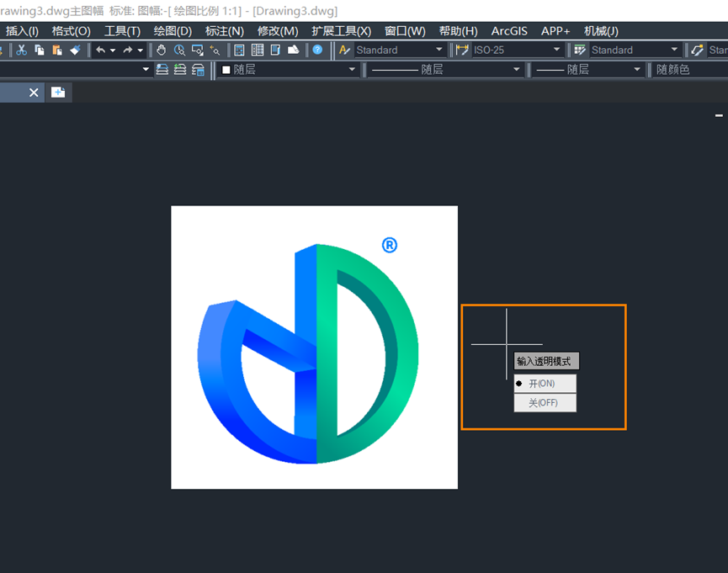Open the 随层 lineweight dropdown
728x573 pixels.
[x=637, y=70]
